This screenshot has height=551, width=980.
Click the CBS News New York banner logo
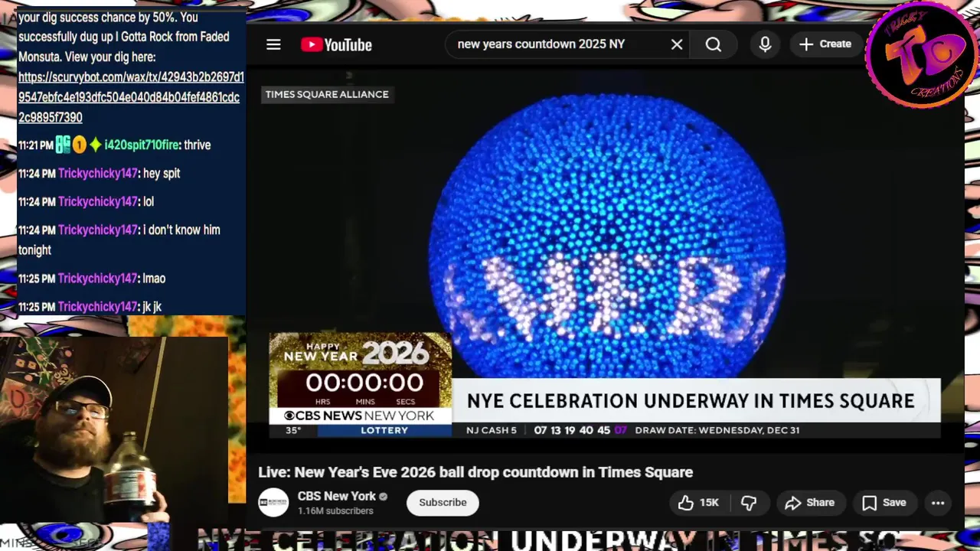(x=359, y=416)
